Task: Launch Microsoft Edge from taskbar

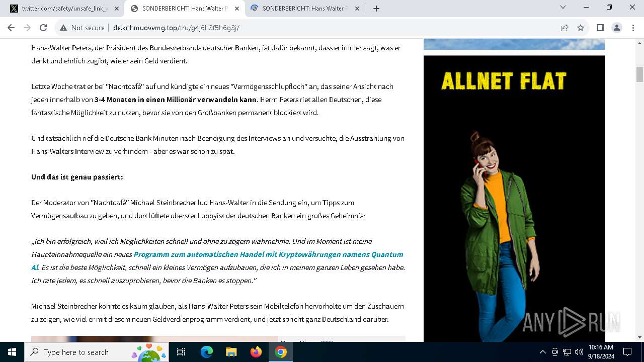Action: [206, 352]
